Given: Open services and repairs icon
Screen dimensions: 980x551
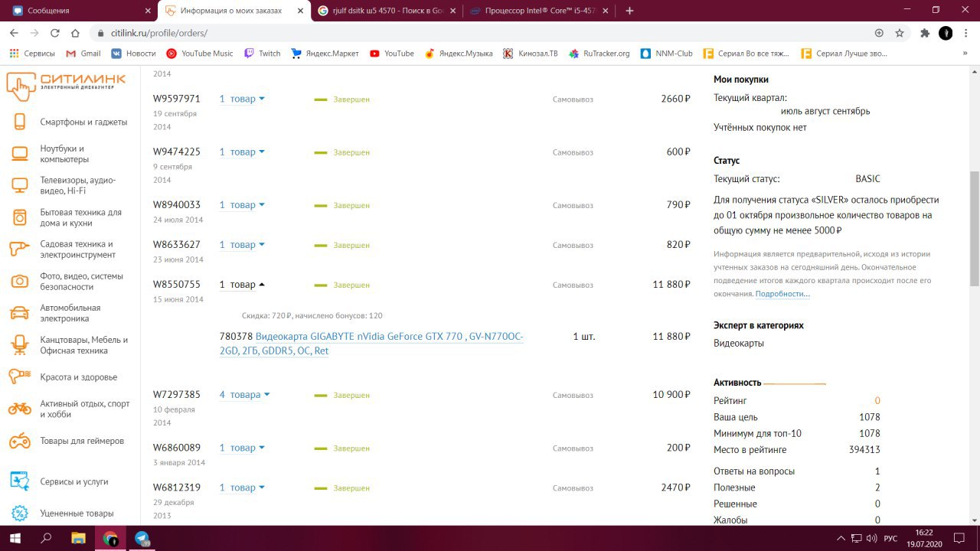Looking at the screenshot, I should [20, 481].
